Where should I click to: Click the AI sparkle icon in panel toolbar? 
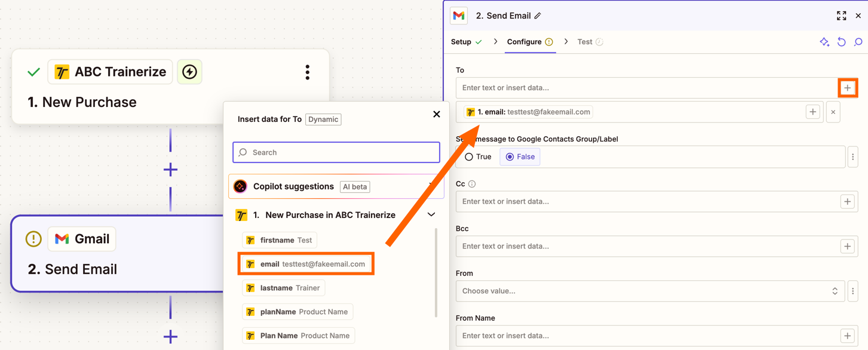(x=824, y=42)
